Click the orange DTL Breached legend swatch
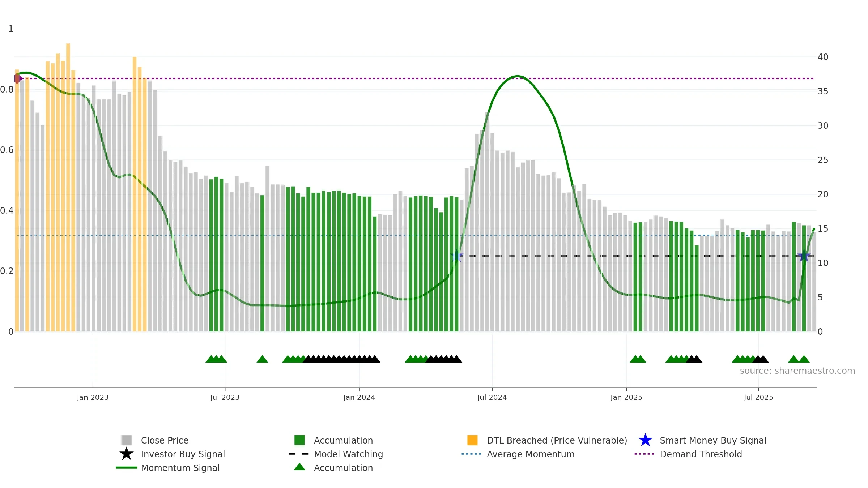Screen dimensions: 868x488 click(472, 440)
